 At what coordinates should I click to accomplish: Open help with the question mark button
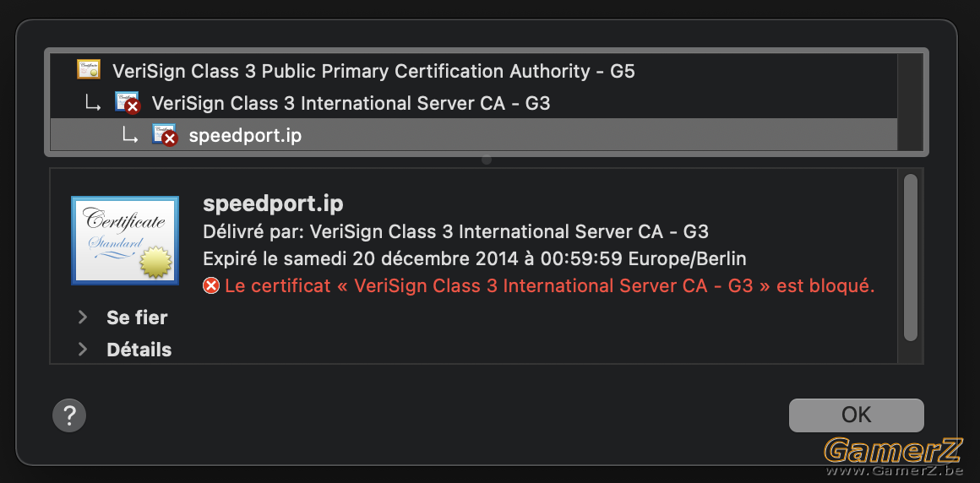pyautogui.click(x=69, y=415)
